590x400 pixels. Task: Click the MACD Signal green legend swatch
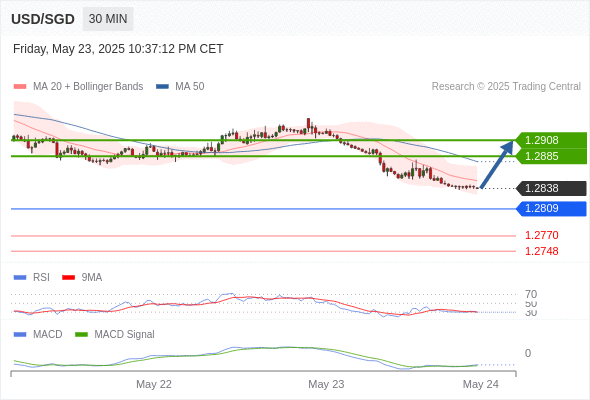point(81,335)
